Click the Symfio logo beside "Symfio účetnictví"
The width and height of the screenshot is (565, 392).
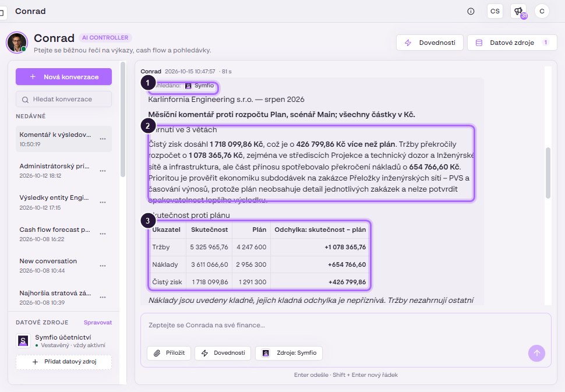pyautogui.click(x=23, y=341)
